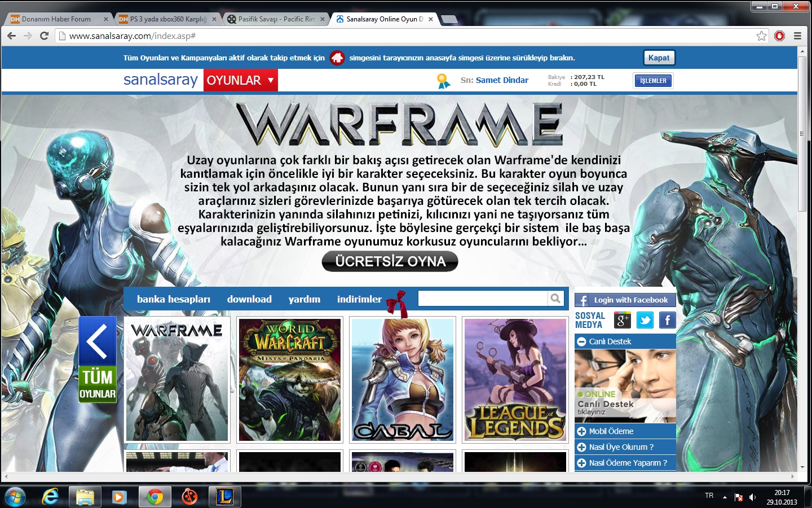Open the World of Warcraft thumbnail
Screen dimensions: 812x508
(290, 380)
